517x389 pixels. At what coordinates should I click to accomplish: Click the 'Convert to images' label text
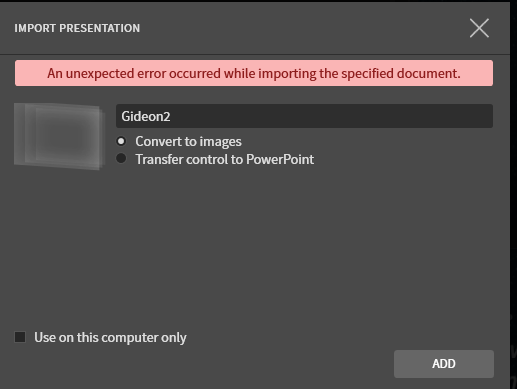point(188,142)
